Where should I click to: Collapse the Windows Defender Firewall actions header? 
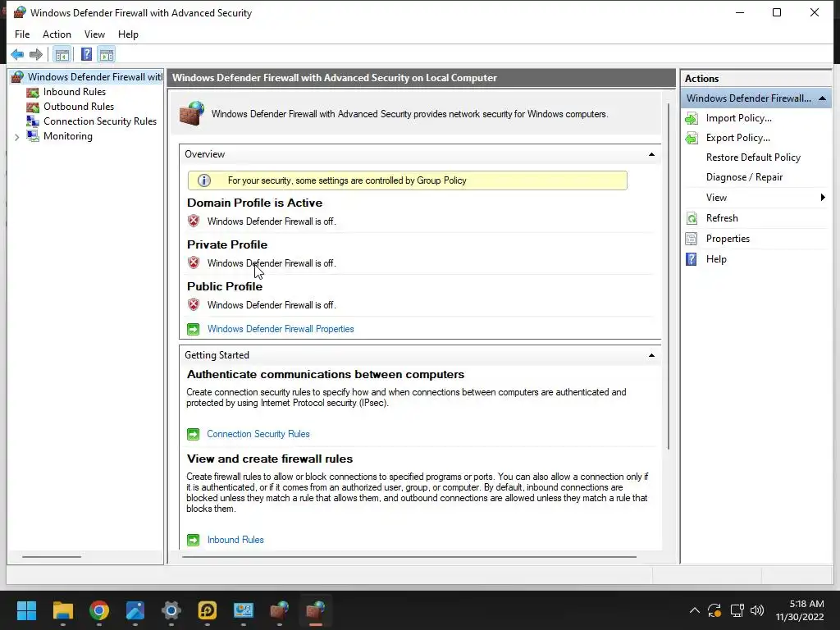(822, 98)
